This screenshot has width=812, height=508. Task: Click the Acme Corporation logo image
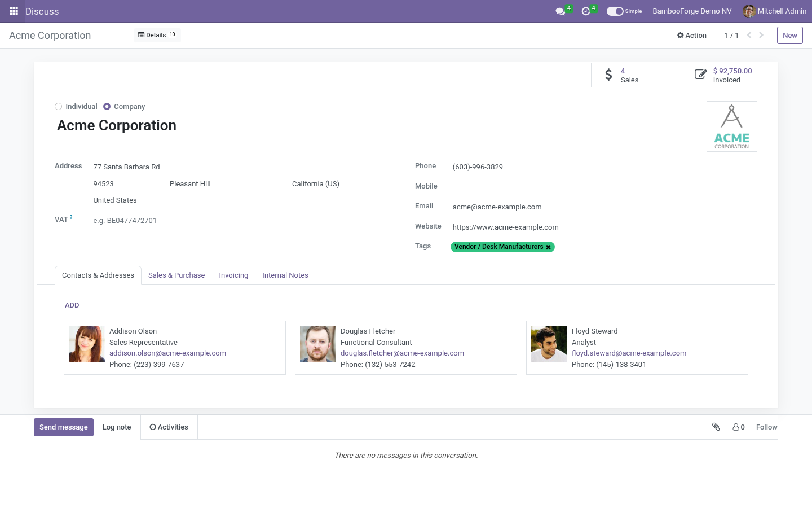pyautogui.click(x=732, y=126)
